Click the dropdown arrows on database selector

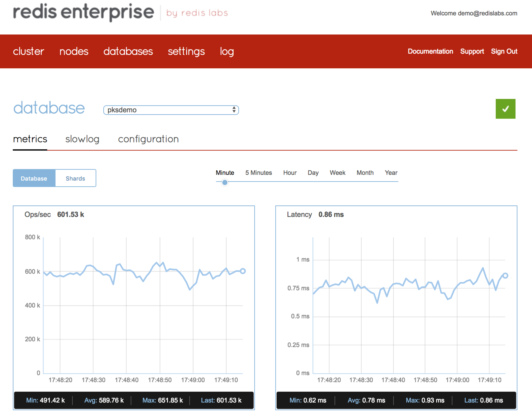point(234,110)
